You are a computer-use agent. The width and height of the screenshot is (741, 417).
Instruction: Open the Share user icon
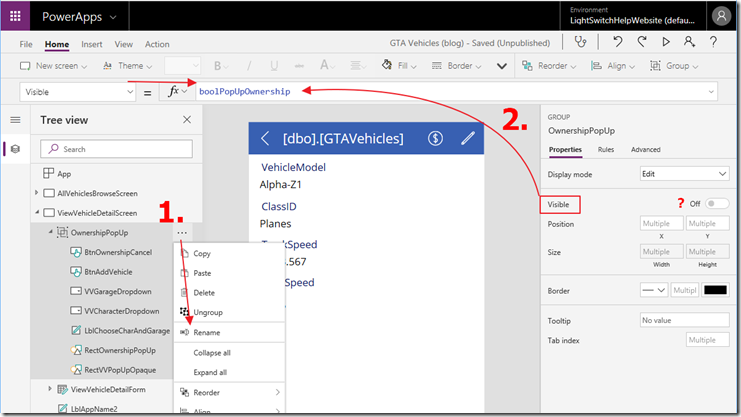(689, 42)
